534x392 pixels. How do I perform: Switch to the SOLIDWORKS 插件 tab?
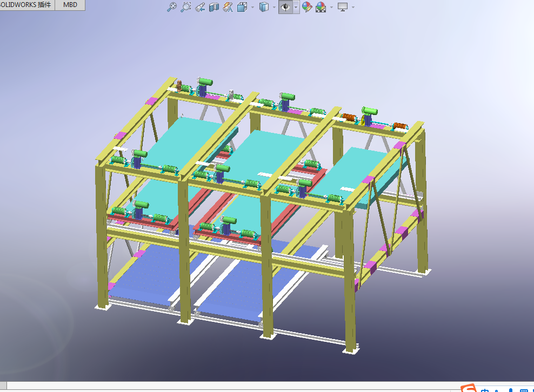(26, 5)
